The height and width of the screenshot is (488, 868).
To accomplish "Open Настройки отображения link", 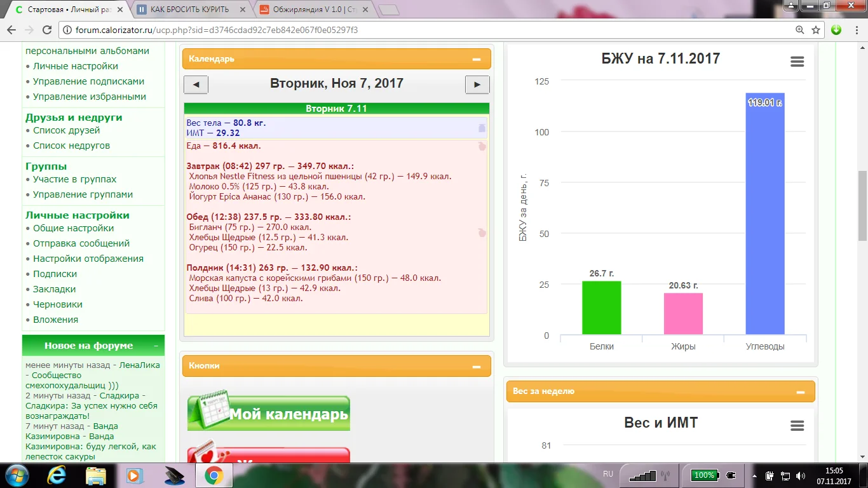I will point(88,259).
